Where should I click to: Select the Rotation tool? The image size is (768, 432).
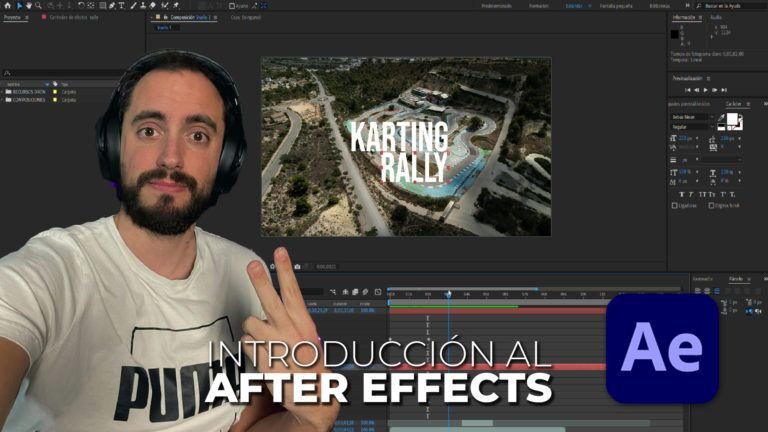[81, 5]
